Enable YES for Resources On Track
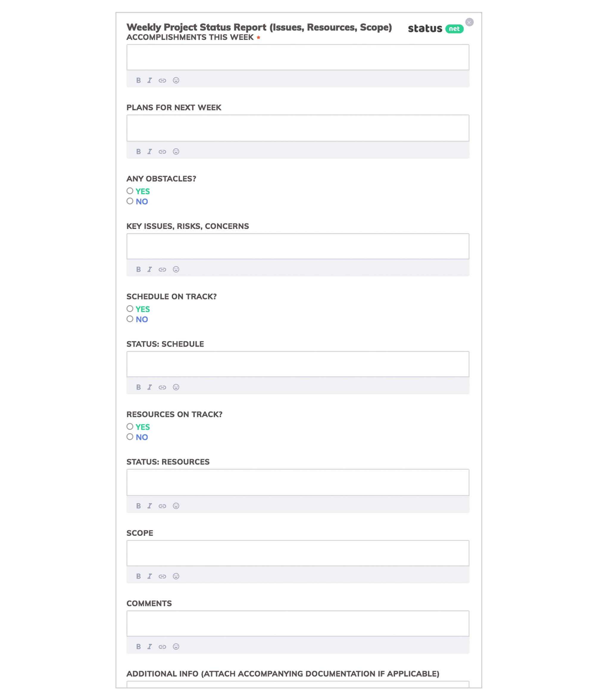The height and width of the screenshot is (700, 598). pos(129,426)
